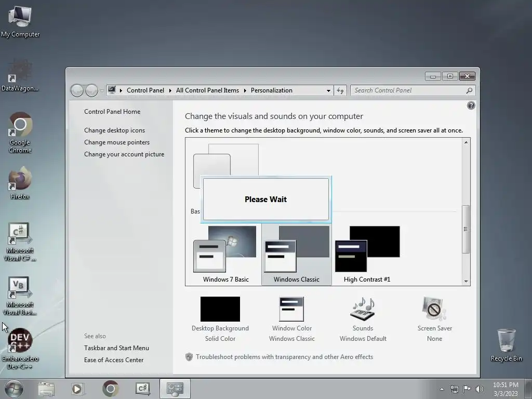Click the theme list scrollbar thumb
This screenshot has height=399, width=532.
pyautogui.click(x=466, y=229)
